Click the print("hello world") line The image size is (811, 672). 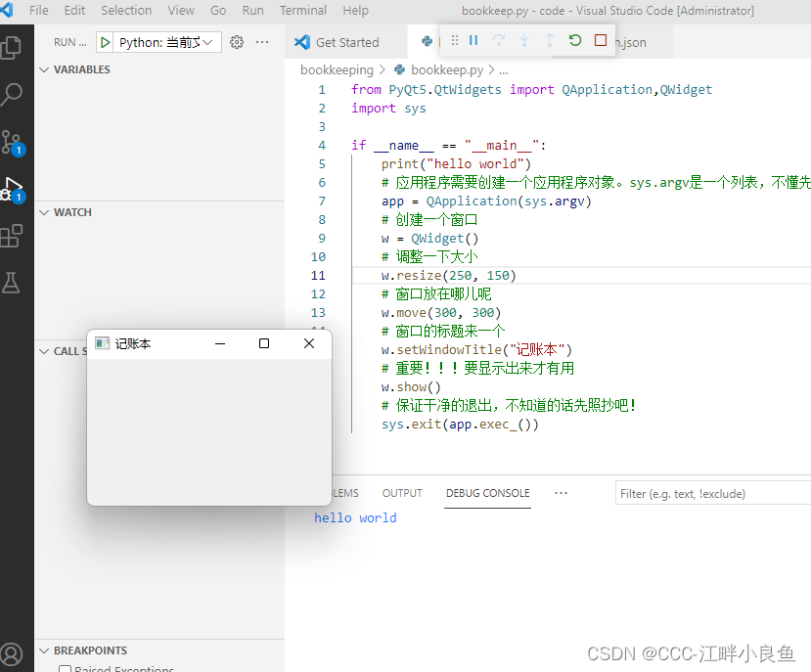[x=456, y=164]
